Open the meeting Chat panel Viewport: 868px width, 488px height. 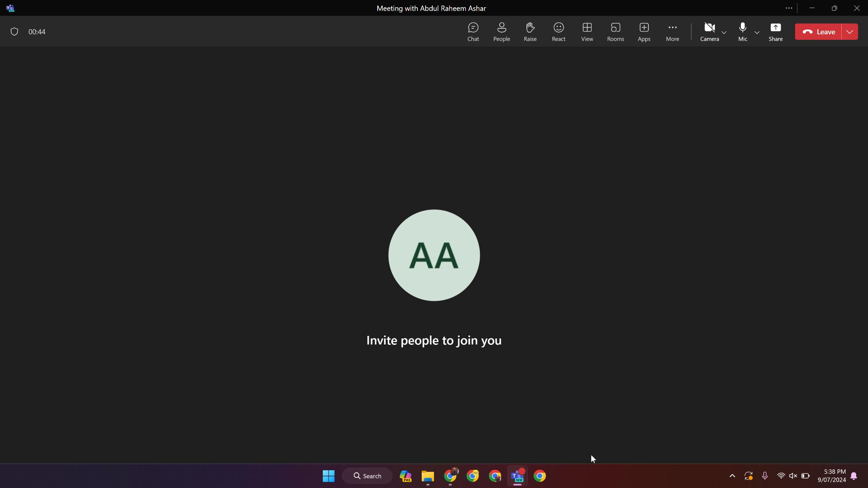473,32
